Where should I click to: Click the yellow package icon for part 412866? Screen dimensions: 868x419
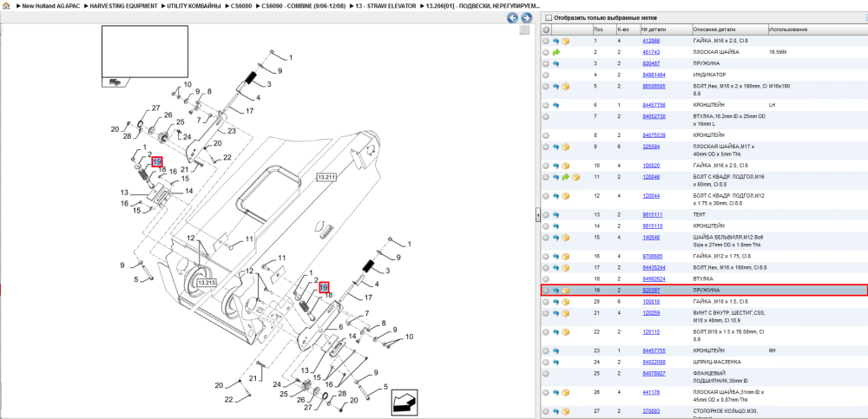pos(566,41)
